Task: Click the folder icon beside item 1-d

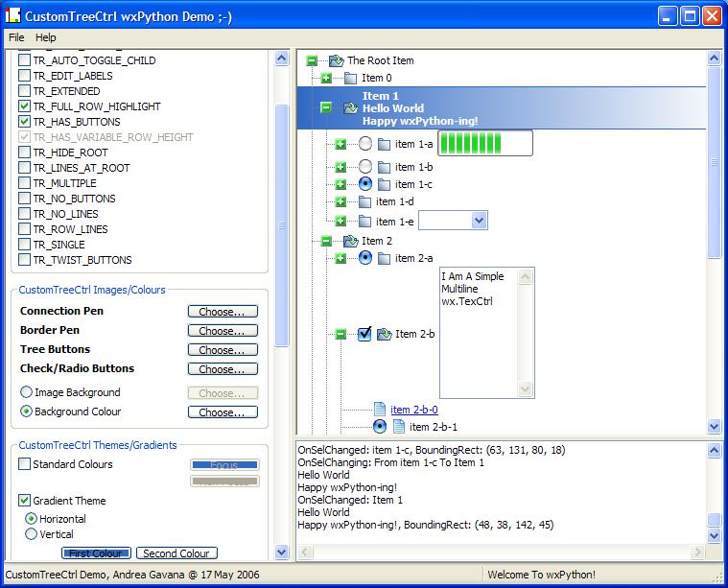Action: [x=364, y=201]
